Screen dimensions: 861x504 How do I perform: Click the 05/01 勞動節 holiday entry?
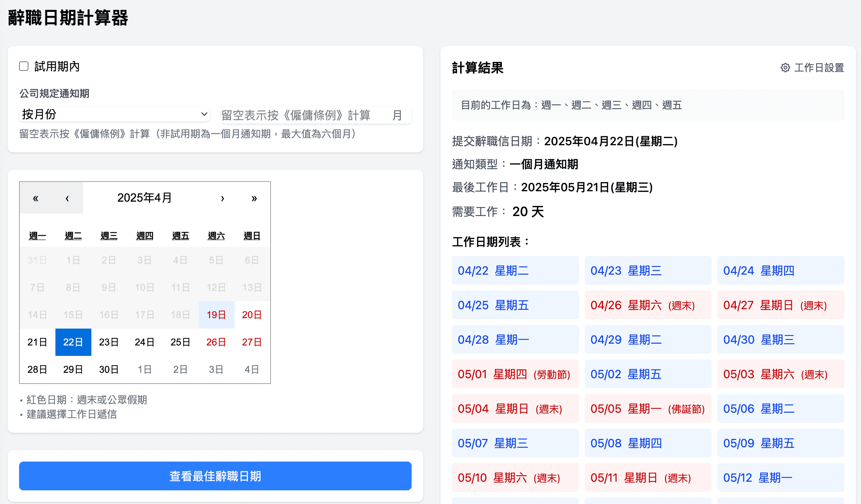515,374
